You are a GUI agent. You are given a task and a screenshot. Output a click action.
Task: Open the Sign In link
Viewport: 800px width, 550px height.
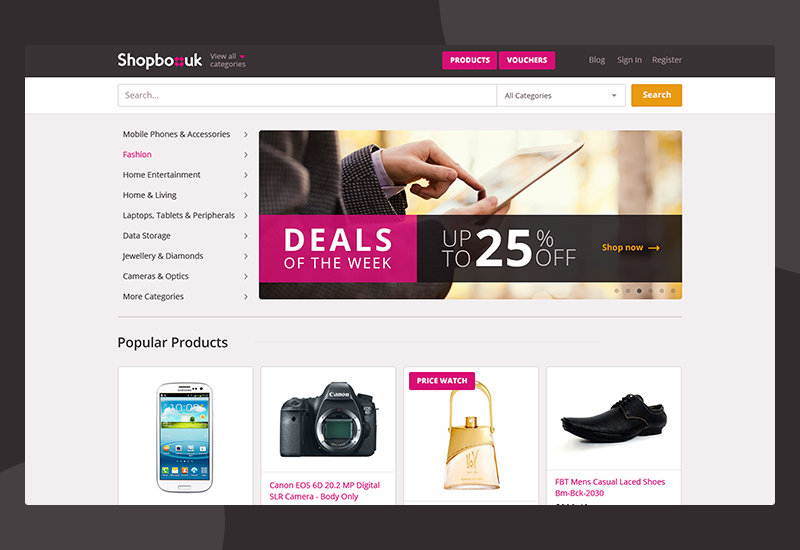coord(629,60)
